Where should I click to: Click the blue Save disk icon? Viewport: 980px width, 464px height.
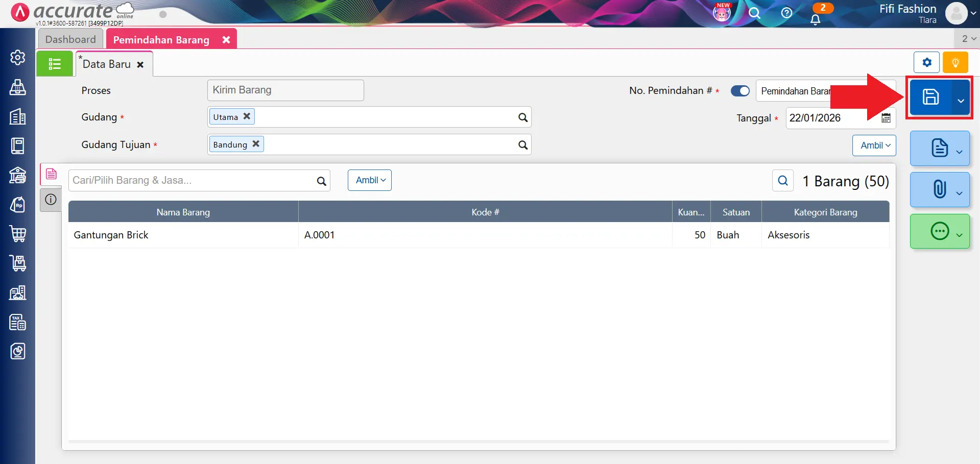(x=930, y=97)
